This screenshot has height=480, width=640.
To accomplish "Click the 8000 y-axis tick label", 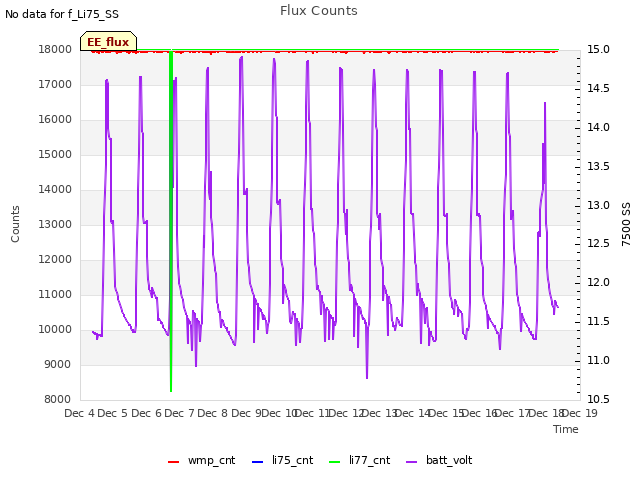I will coord(58,400).
